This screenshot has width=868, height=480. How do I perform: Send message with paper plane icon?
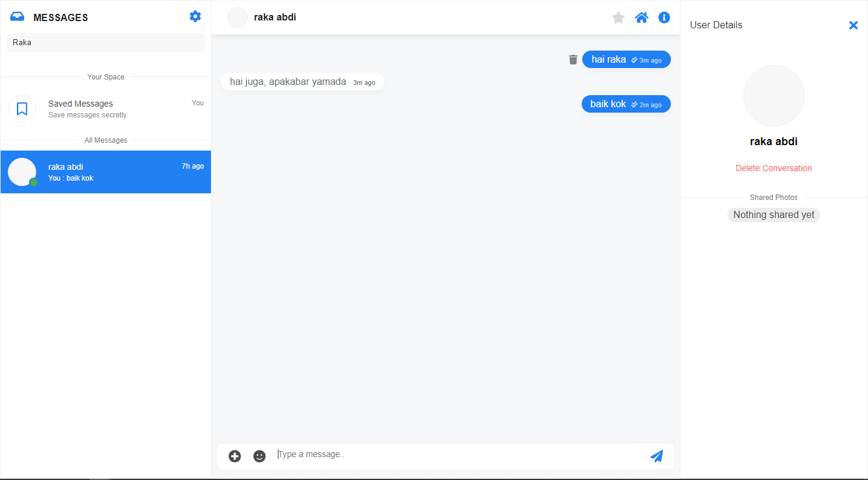657,456
